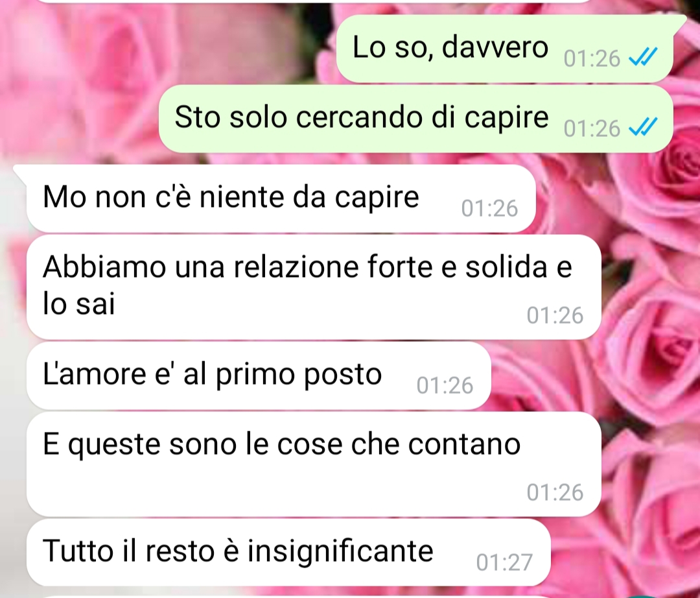Tap the partially visible bubble at the top edge
This screenshot has width=700, height=598.
coord(312,1)
